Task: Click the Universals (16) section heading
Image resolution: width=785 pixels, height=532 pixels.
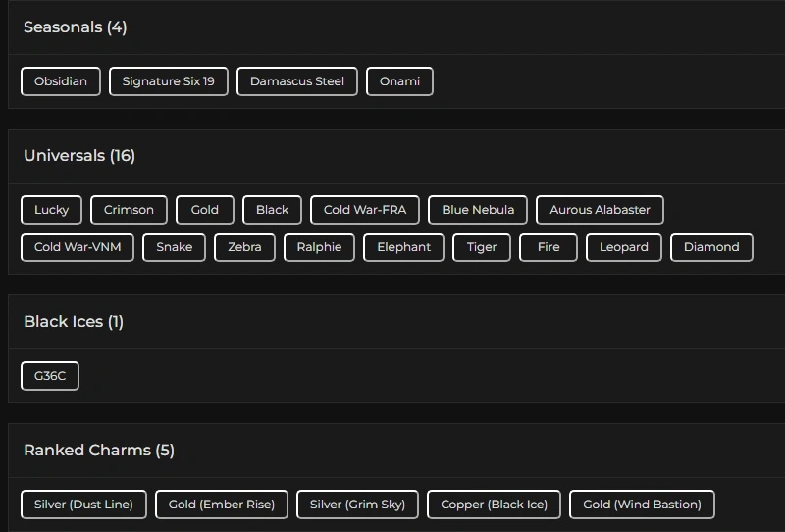Action: pyautogui.click(x=79, y=156)
